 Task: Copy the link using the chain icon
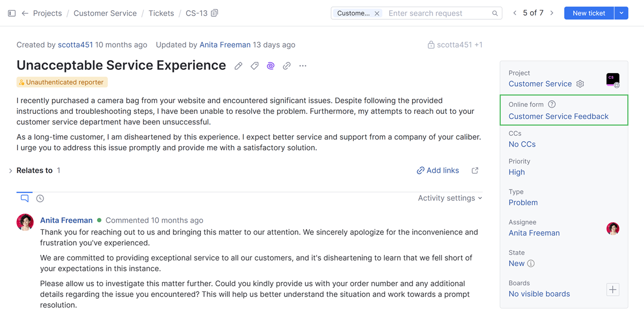(286, 65)
